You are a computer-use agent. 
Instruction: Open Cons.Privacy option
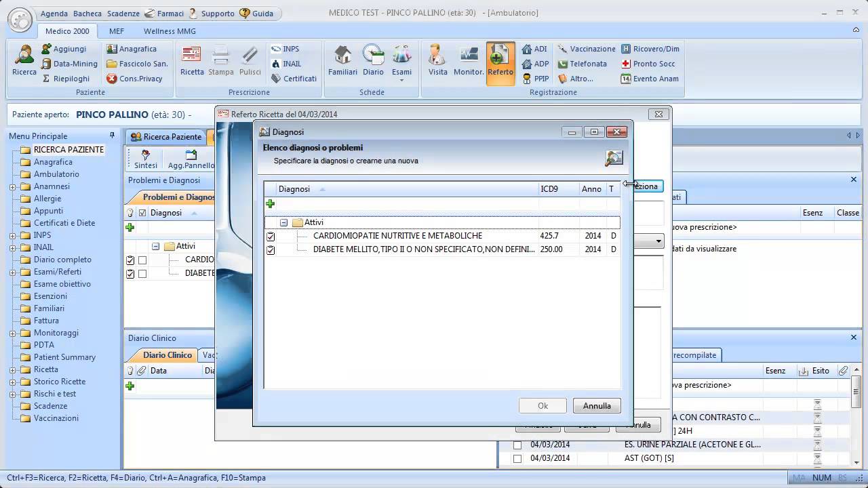134,79
